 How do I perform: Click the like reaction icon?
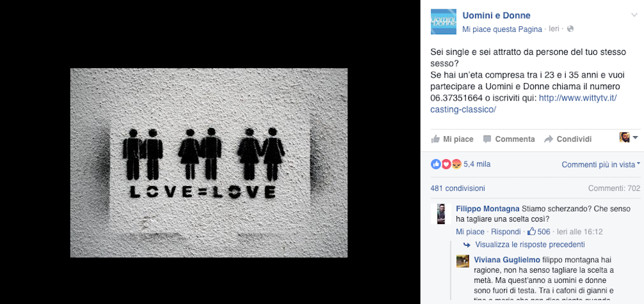(435, 164)
